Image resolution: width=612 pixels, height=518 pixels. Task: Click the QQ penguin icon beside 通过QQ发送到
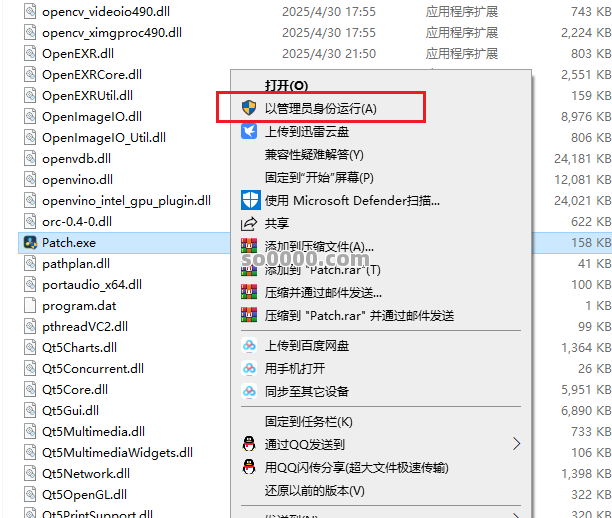click(249, 444)
